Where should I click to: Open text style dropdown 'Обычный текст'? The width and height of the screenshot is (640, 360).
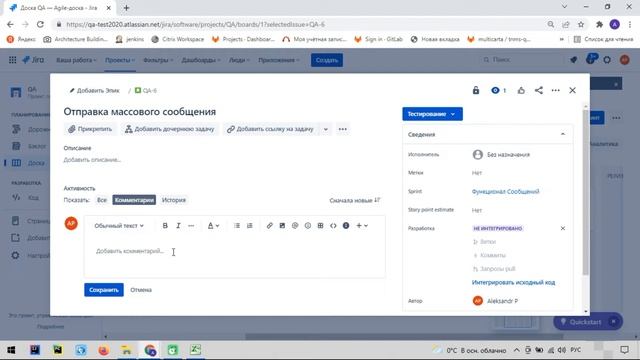pos(119,225)
